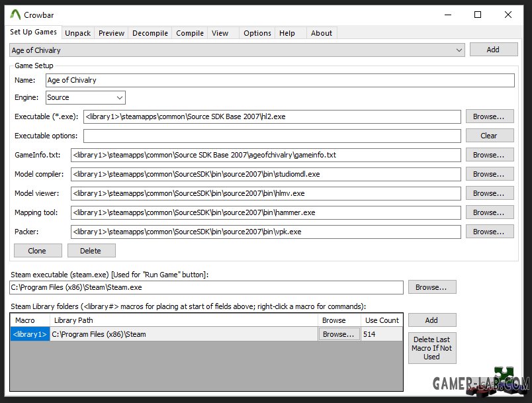Edit the Model compiler path field
The height and width of the screenshot is (403, 532).
coord(265,174)
